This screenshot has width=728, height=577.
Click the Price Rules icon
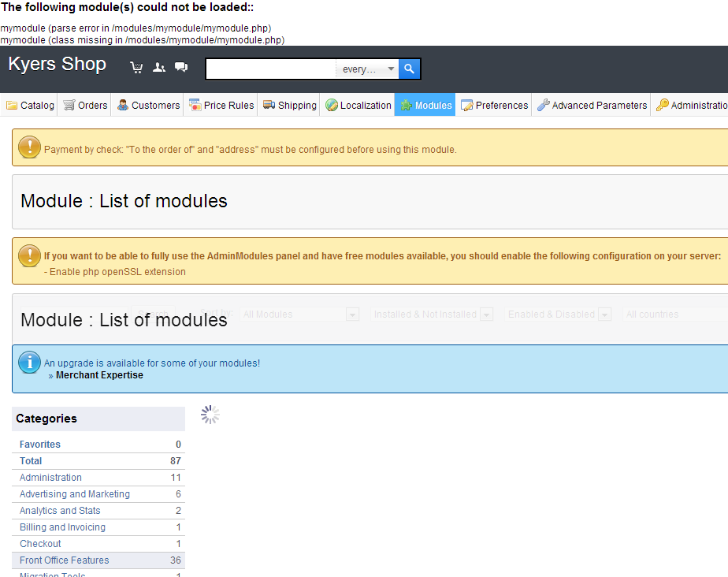[x=195, y=105]
